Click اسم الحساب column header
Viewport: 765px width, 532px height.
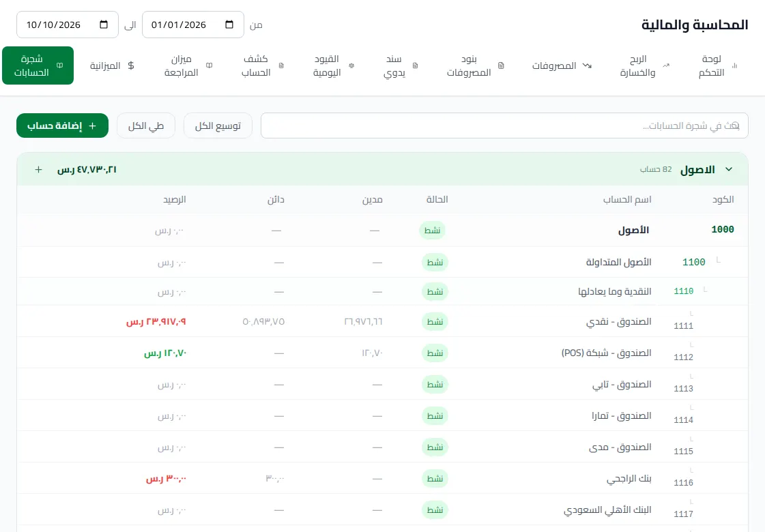[x=627, y=199]
